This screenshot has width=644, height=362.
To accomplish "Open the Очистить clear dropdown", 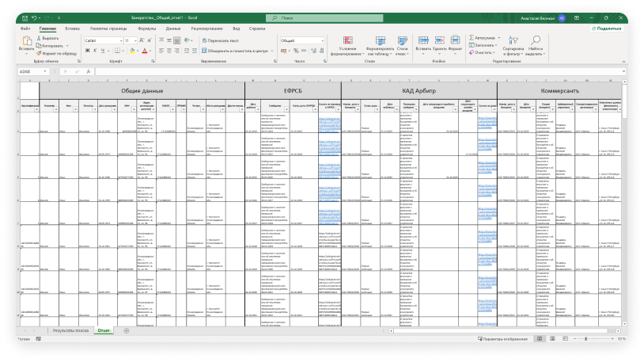I will tap(481, 52).
